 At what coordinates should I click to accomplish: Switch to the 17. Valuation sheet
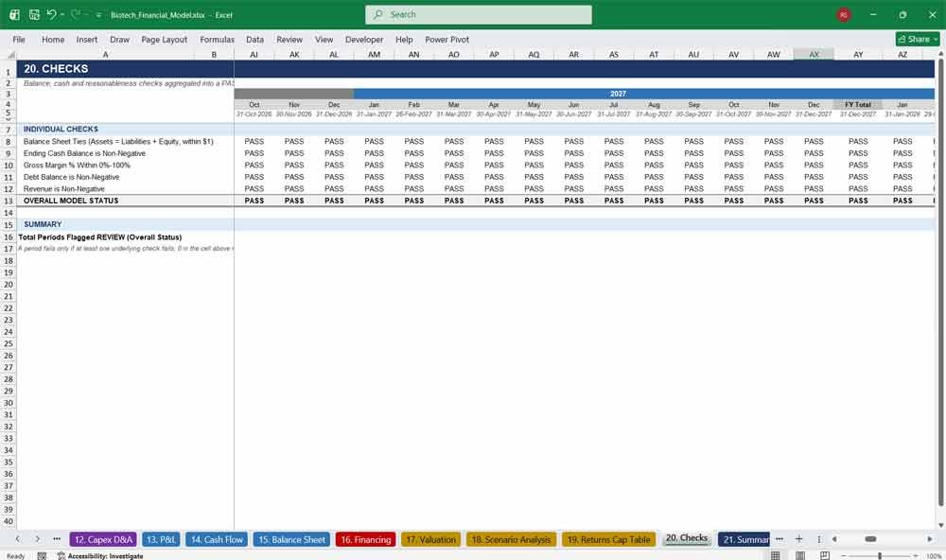pyautogui.click(x=430, y=539)
